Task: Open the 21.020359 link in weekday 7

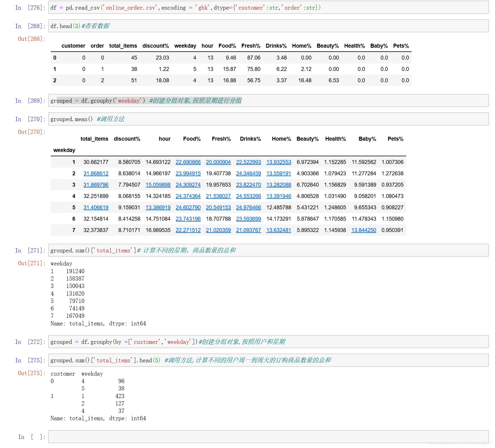Action: coord(218,230)
